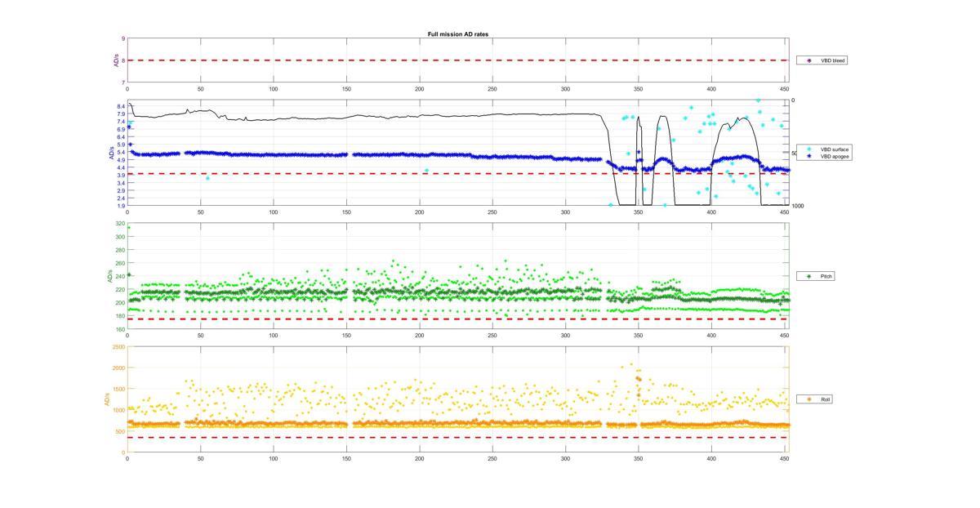
Task: Click the purple star marker in VBD bleed legend
Action: click(x=809, y=60)
